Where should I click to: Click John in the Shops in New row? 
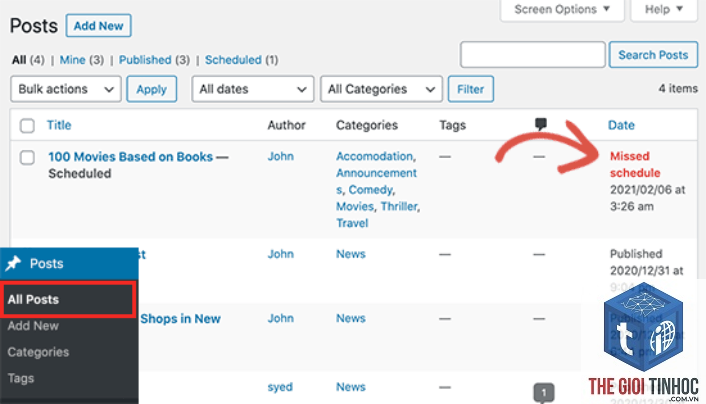coord(281,318)
